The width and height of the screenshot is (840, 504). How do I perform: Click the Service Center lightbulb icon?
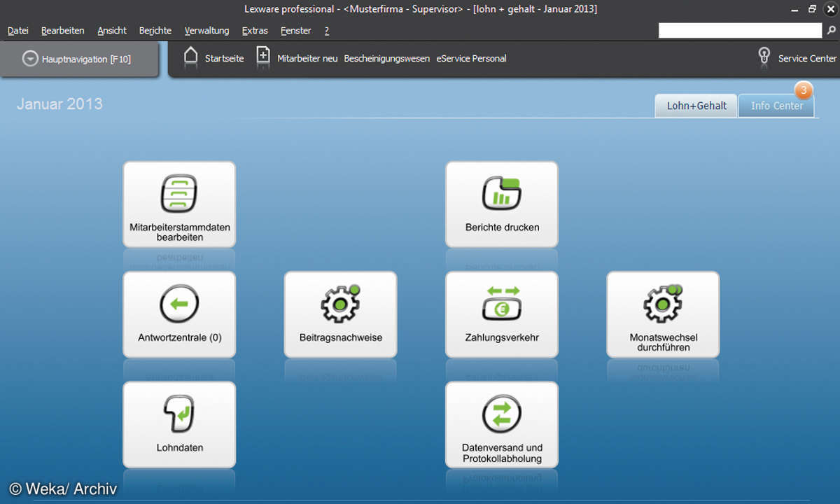point(764,57)
